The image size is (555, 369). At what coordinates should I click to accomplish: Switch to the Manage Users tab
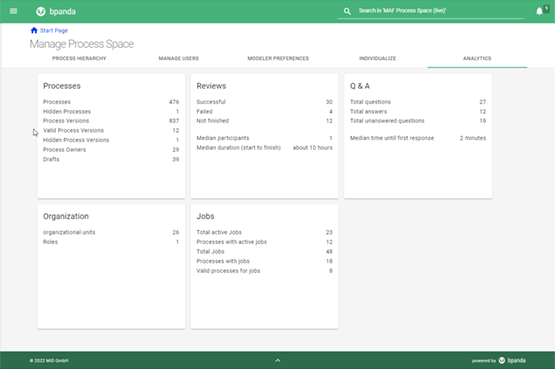click(x=179, y=58)
